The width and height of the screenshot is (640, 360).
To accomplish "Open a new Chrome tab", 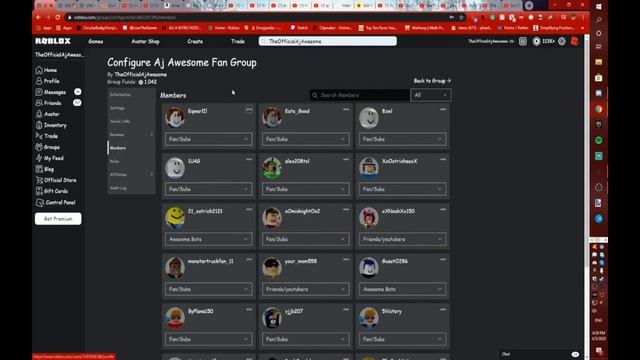I will pyautogui.click(x=529, y=5).
